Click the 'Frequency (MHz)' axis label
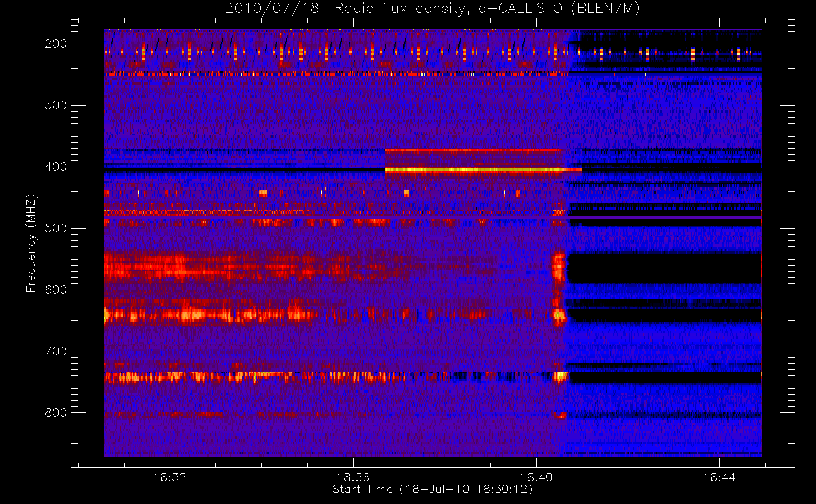This screenshot has width=816, height=504. [x=31, y=243]
